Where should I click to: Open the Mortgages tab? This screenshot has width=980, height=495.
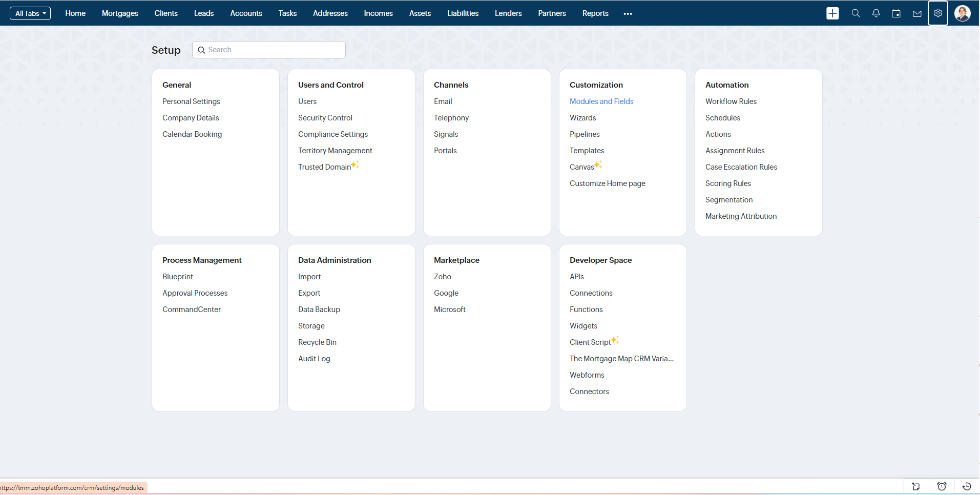(120, 13)
